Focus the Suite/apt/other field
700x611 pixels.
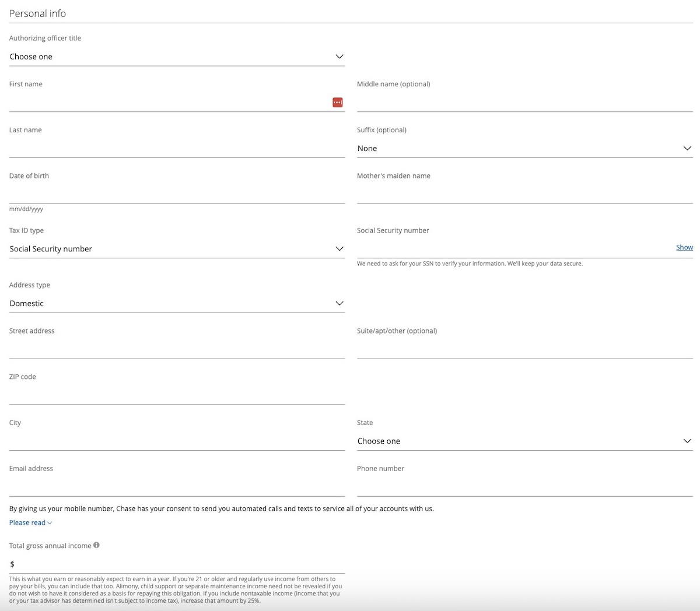(524, 350)
